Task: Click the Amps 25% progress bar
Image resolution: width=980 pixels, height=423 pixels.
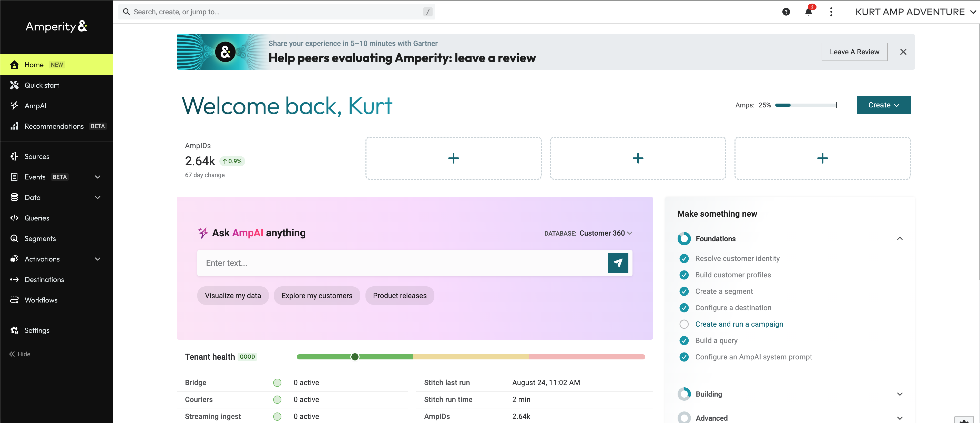Action: tap(806, 105)
